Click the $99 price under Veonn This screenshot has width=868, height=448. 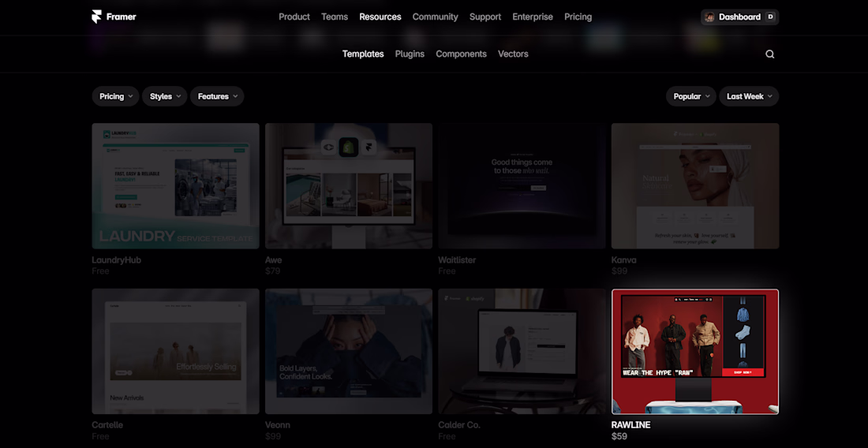(x=273, y=437)
